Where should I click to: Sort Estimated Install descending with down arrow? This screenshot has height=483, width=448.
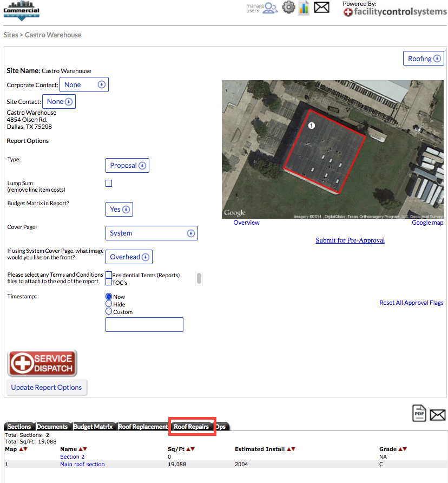click(293, 449)
